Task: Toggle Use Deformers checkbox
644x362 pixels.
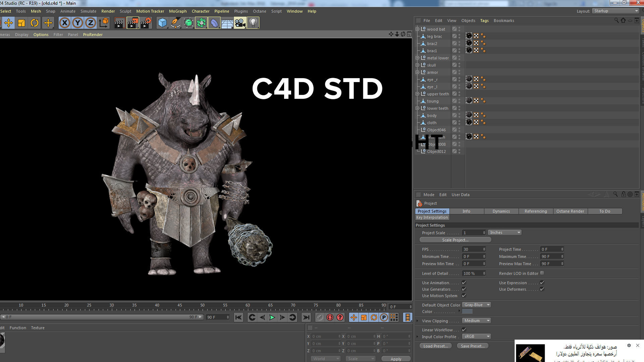Action: tap(542, 289)
